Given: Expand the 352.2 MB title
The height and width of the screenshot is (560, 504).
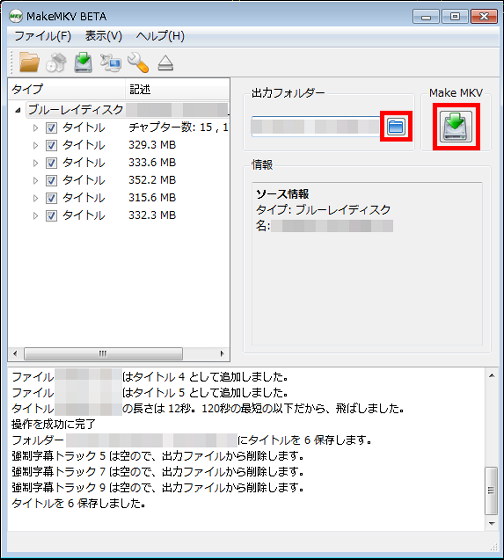Looking at the screenshot, I should [x=35, y=180].
